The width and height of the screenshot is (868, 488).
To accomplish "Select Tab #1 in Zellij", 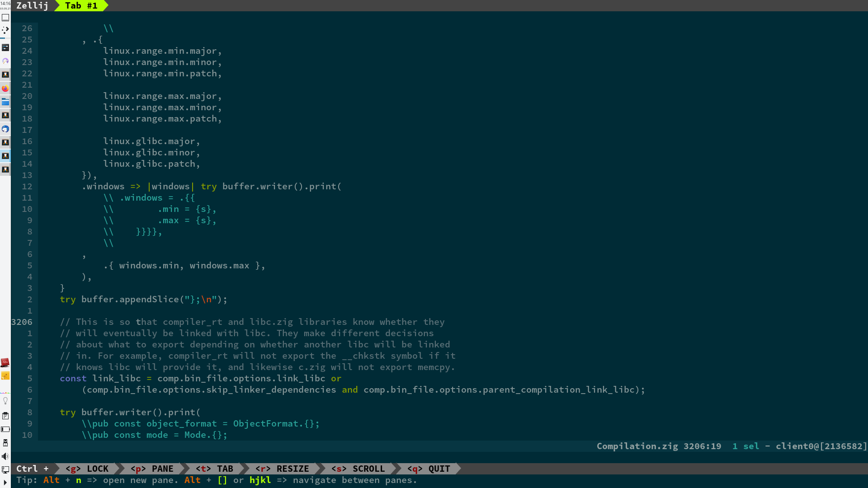I will (81, 6).
